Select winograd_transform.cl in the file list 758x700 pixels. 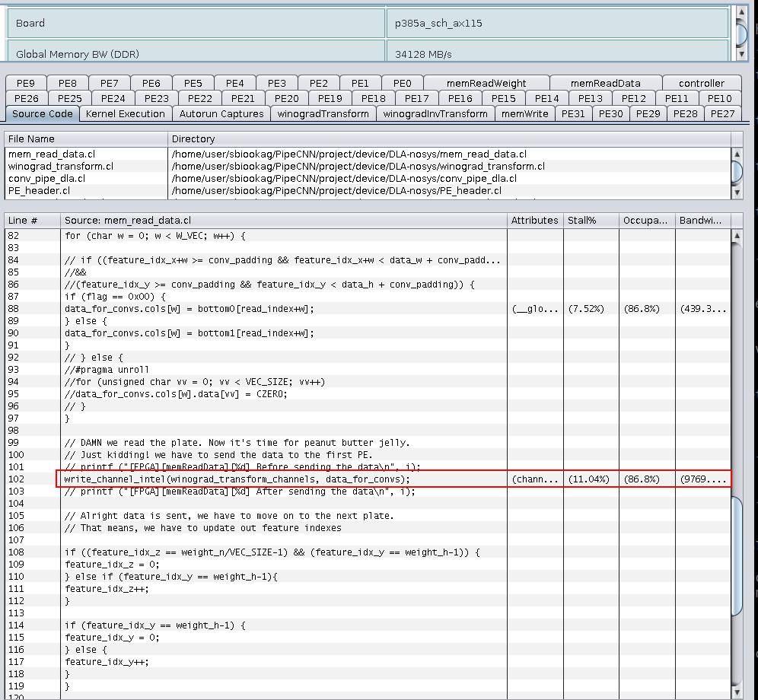point(61,166)
